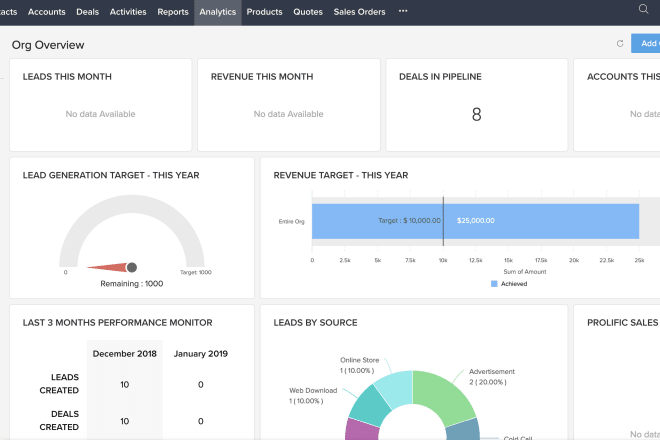This screenshot has height=440, width=660.
Task: Click the Advertisement 2 (20.00%) label
Action: click(x=492, y=377)
